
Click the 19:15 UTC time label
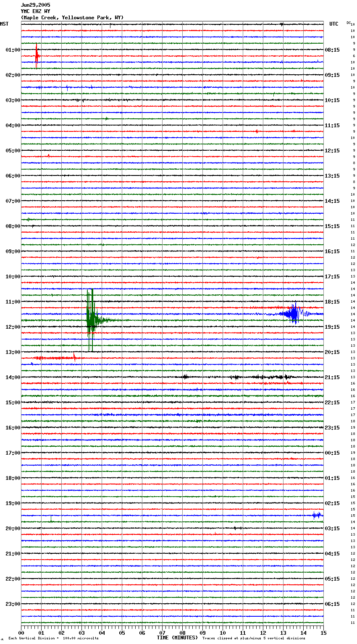[332, 327]
